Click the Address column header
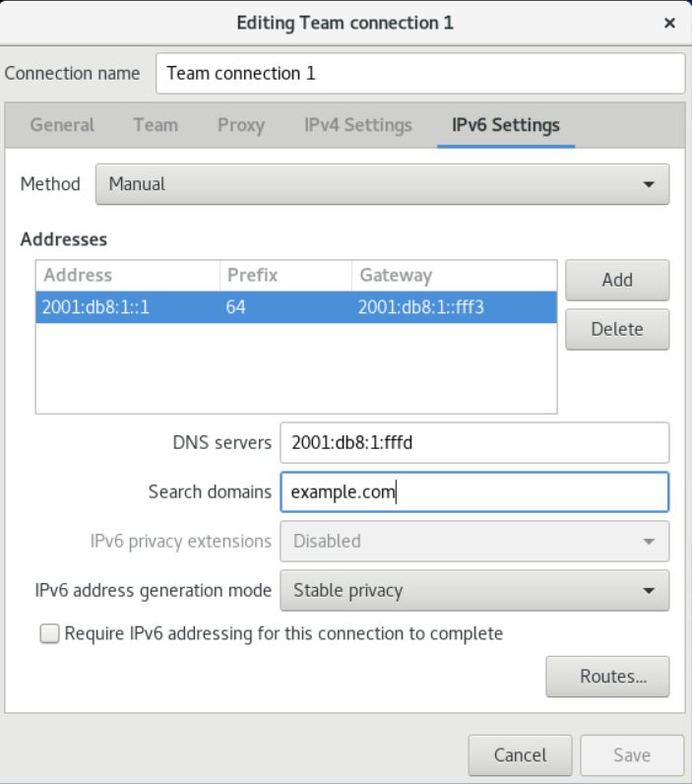Image resolution: width=692 pixels, height=784 pixels. (127, 276)
